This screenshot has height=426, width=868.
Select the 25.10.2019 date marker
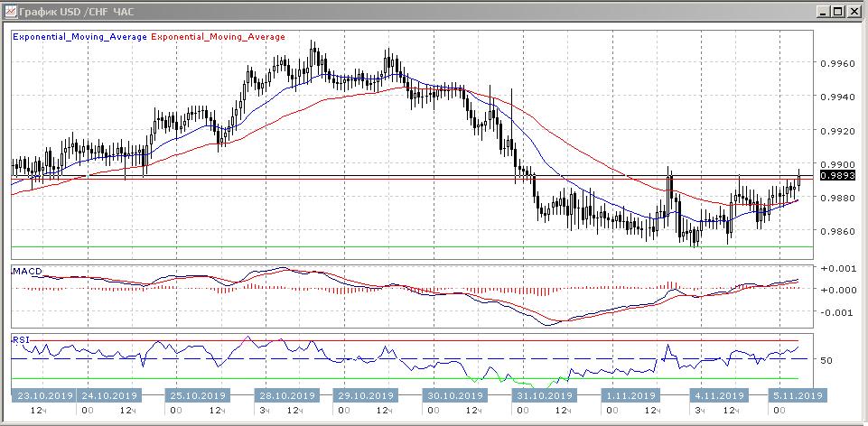point(198,395)
